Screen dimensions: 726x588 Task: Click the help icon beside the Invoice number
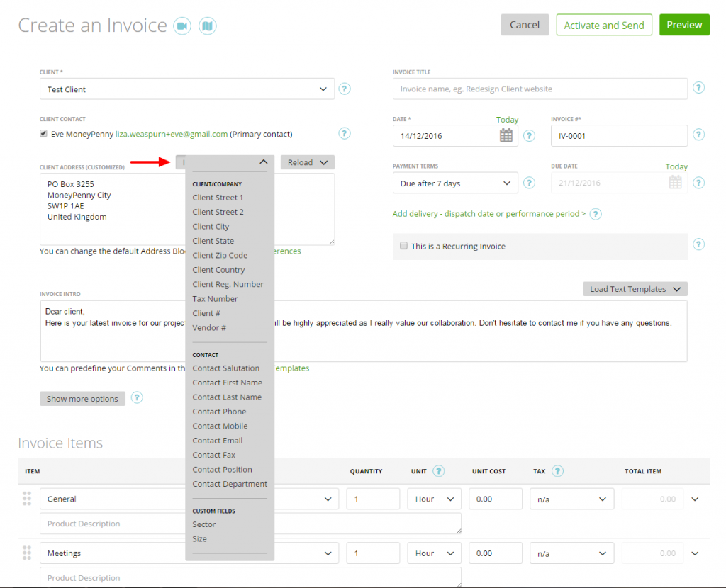pos(698,135)
